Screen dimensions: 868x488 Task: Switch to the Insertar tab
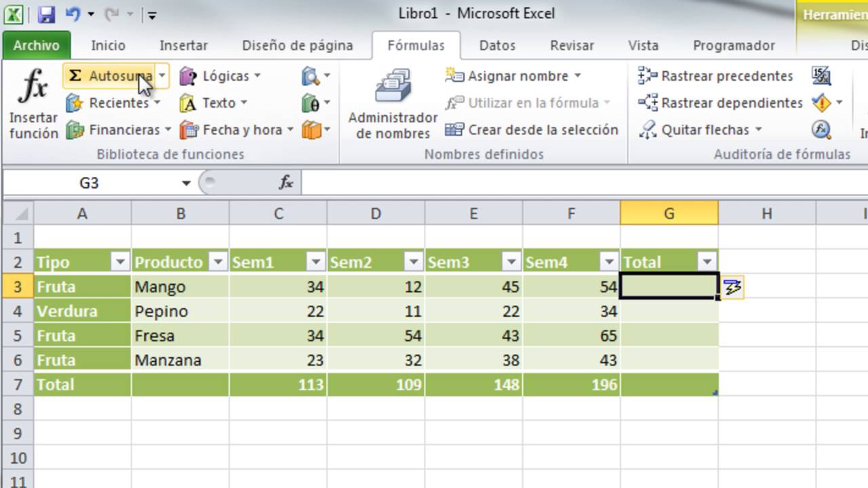click(x=184, y=45)
